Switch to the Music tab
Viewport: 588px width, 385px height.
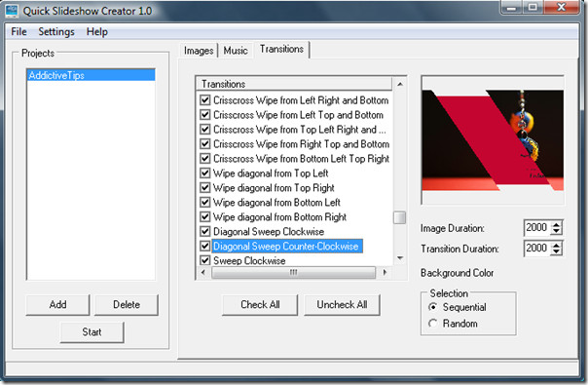236,51
